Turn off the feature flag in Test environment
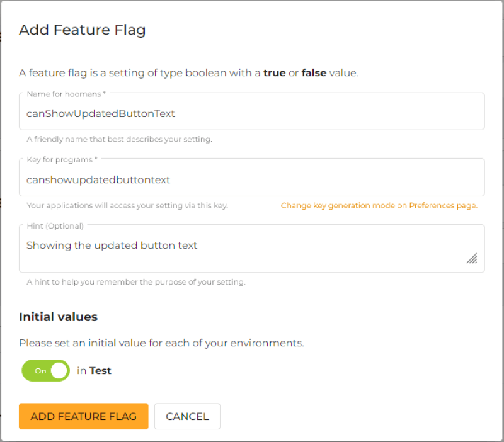The image size is (504, 442). (45, 370)
